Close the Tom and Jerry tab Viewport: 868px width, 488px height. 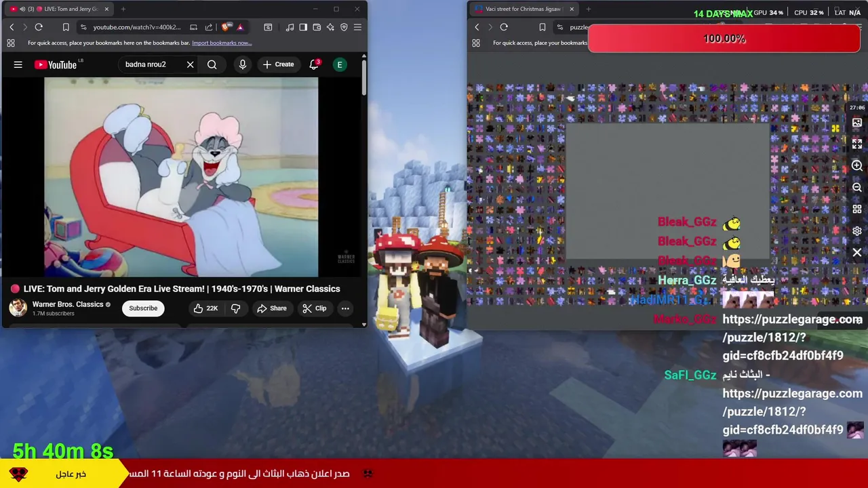106,9
